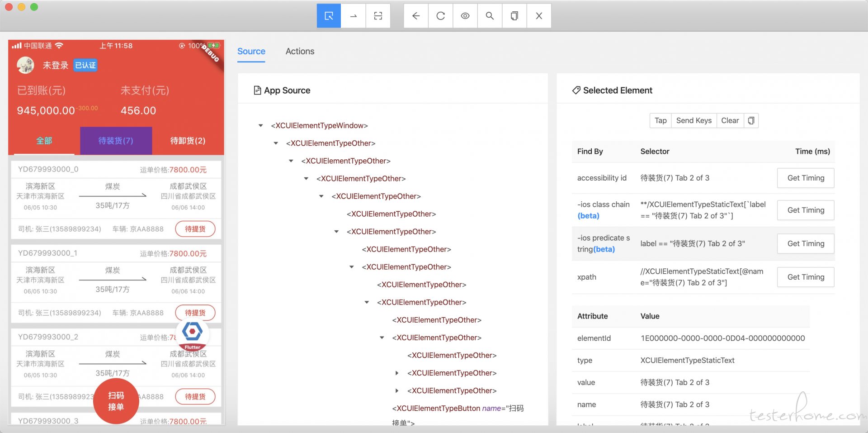Toggle recording with the eye icon
This screenshot has width=868, height=433.
click(x=465, y=16)
